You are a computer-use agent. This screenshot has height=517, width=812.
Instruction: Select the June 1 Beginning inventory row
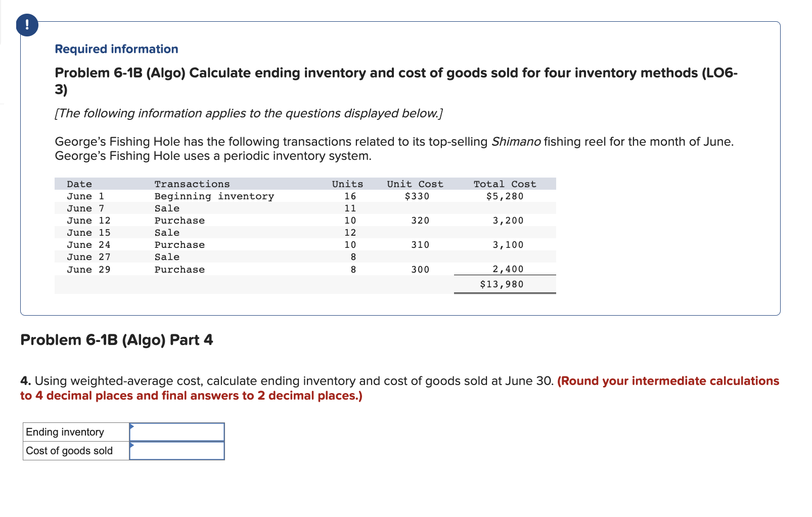253,196
